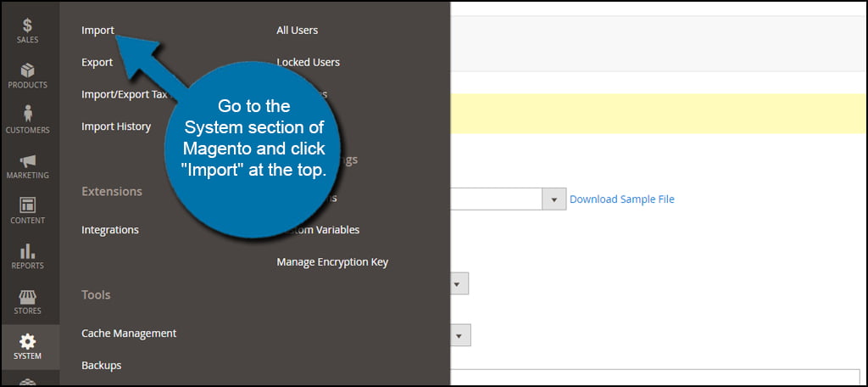Image resolution: width=868 pixels, height=387 pixels.
Task: Open All Users menu item
Action: point(297,31)
